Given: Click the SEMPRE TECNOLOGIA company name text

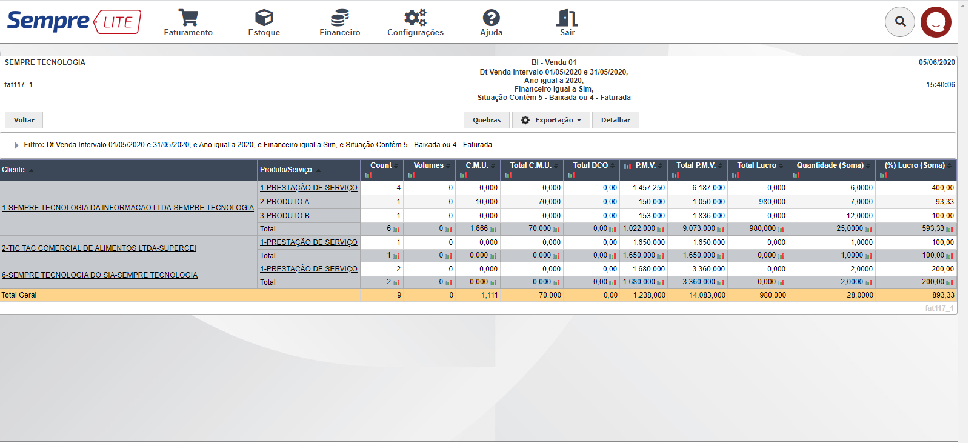Looking at the screenshot, I should click(x=45, y=62).
